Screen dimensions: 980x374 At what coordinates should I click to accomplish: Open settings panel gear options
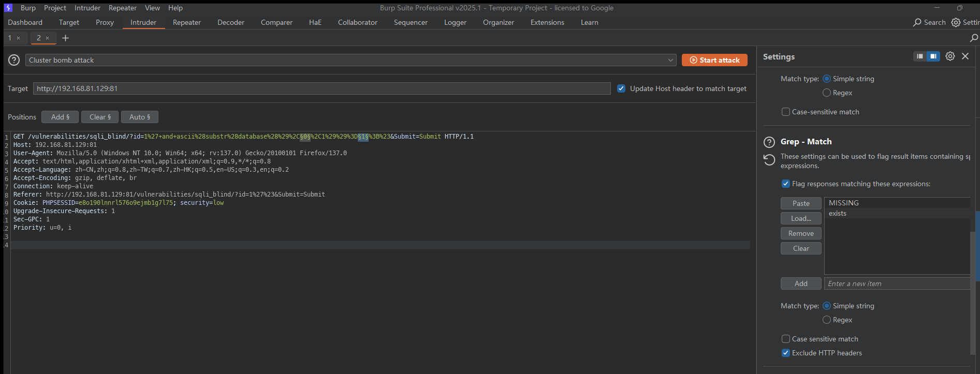point(950,56)
